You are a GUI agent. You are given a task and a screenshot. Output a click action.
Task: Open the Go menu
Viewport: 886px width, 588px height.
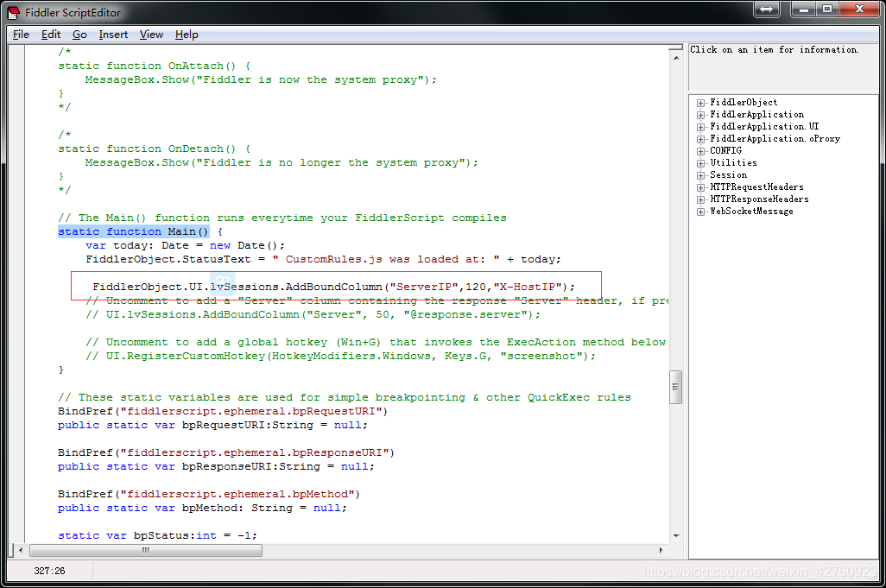coord(79,35)
